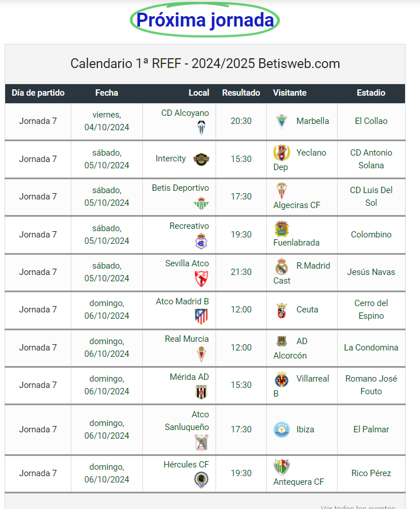Click the Betis Deportivo green crest
The height and width of the screenshot is (509, 420).
coord(202,203)
